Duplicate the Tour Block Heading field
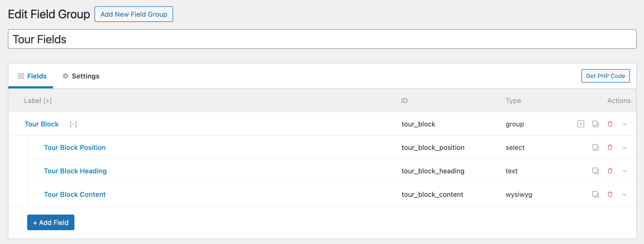The height and width of the screenshot is (244, 644). pyautogui.click(x=595, y=171)
